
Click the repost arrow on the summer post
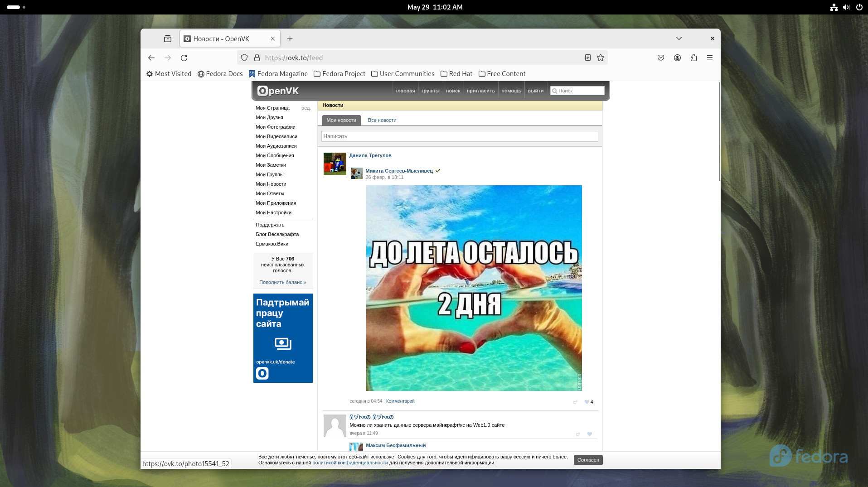click(575, 402)
